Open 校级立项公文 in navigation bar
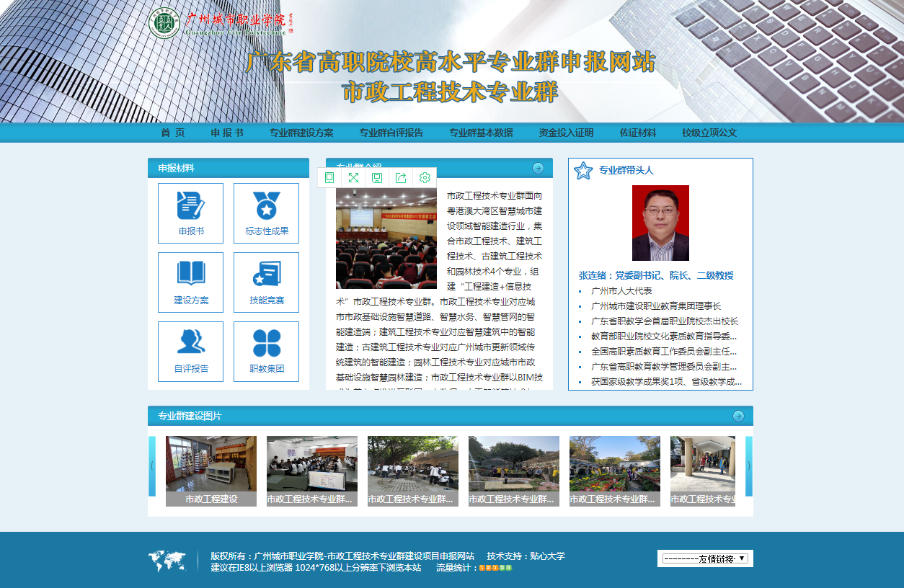This screenshot has width=904, height=588. coord(709,133)
